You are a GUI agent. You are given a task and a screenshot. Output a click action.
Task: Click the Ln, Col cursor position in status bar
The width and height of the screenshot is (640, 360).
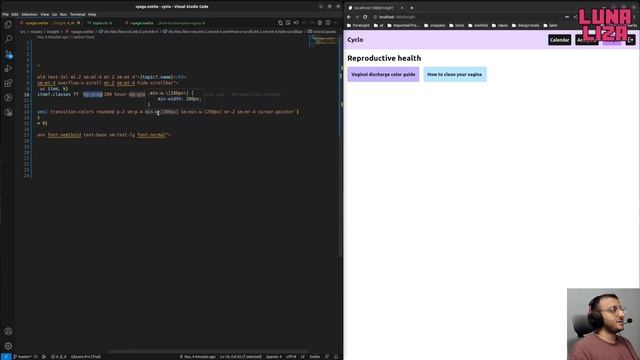[241, 356]
